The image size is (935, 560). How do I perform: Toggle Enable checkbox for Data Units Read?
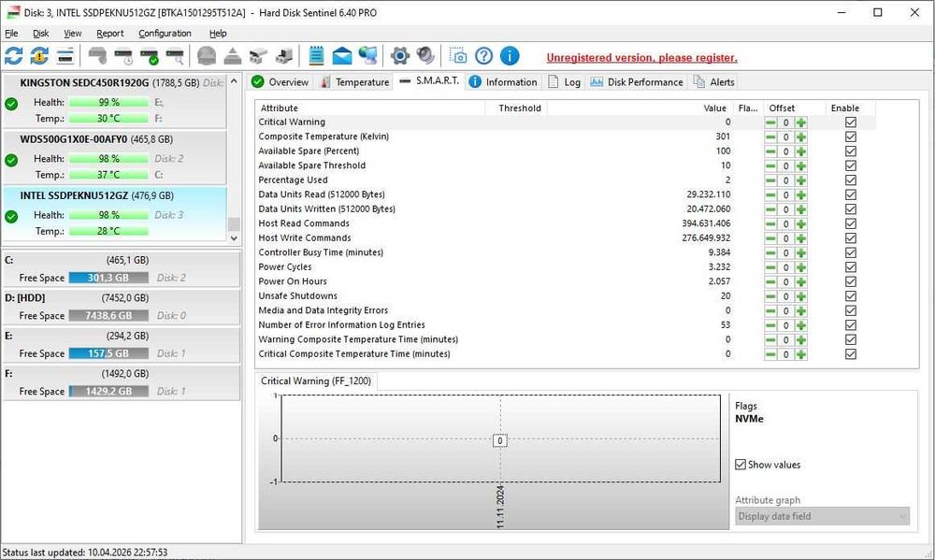[x=851, y=194]
